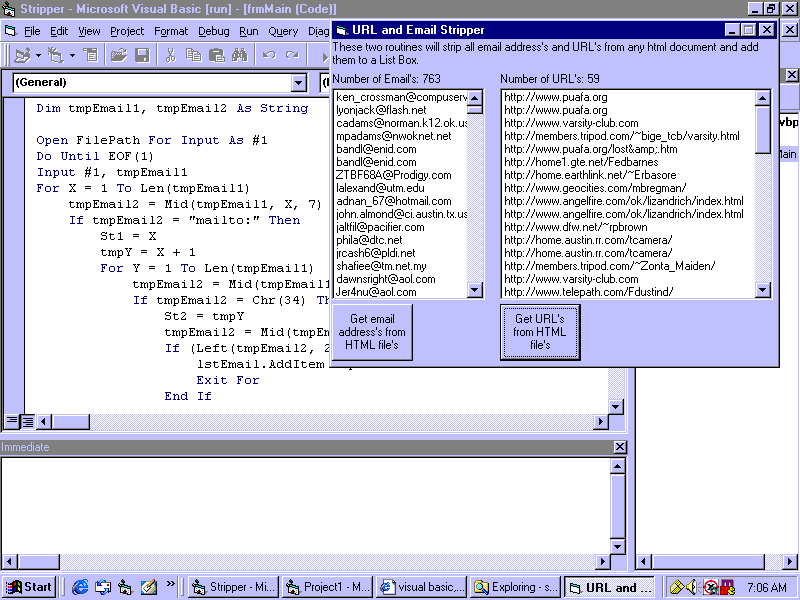
Task: Click the Save Project toolbar icon
Action: click(142, 55)
